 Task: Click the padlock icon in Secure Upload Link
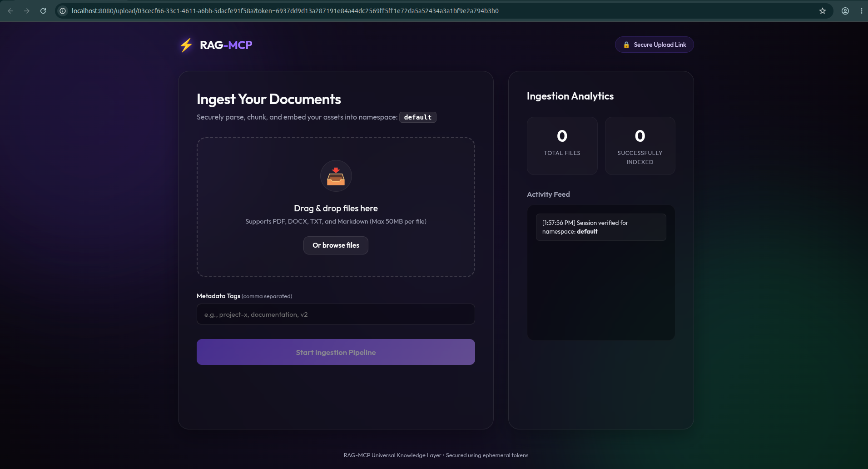pyautogui.click(x=626, y=45)
